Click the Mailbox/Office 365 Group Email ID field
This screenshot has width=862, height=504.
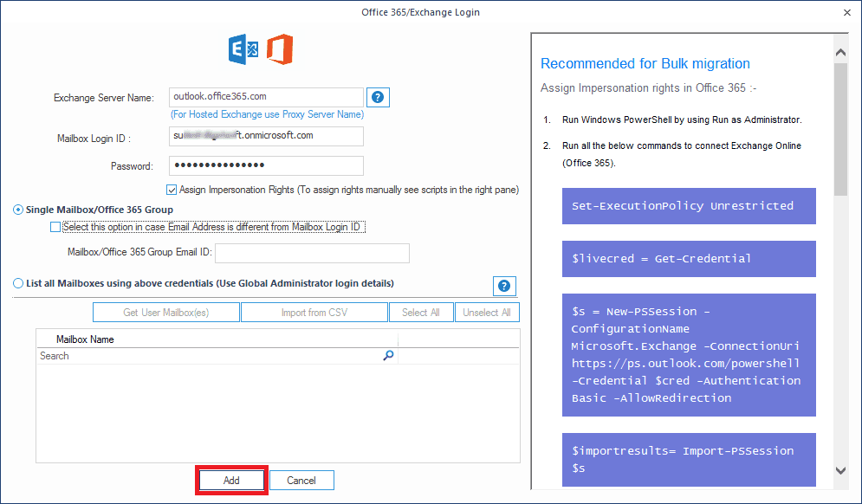click(312, 253)
